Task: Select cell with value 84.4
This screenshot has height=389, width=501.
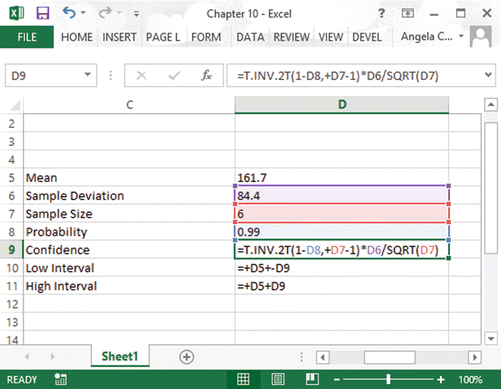Action: (342, 196)
